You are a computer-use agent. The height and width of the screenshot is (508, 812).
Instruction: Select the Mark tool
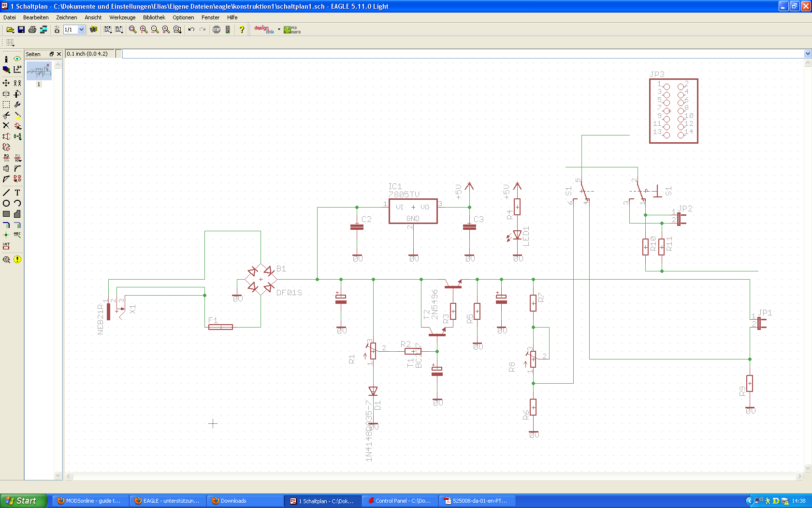pyautogui.click(x=17, y=70)
